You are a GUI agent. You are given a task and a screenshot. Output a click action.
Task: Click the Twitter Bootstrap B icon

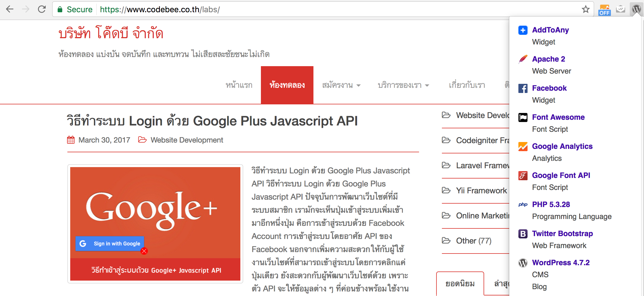tap(523, 234)
